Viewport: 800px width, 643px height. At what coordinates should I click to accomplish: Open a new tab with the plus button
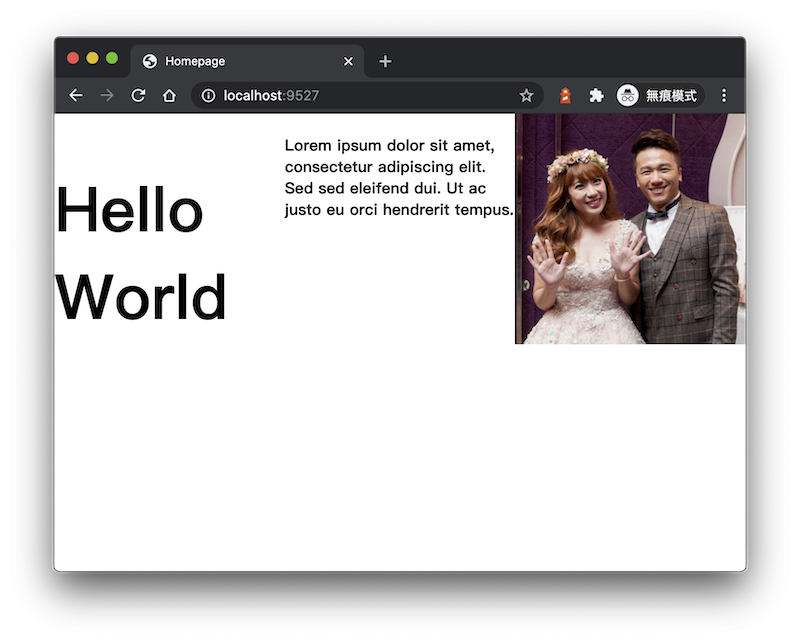(x=385, y=61)
